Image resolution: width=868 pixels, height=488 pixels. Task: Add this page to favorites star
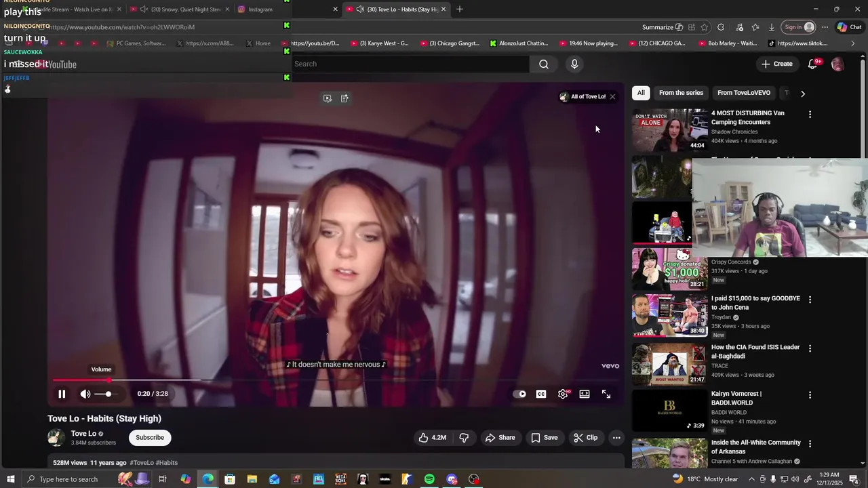click(705, 27)
